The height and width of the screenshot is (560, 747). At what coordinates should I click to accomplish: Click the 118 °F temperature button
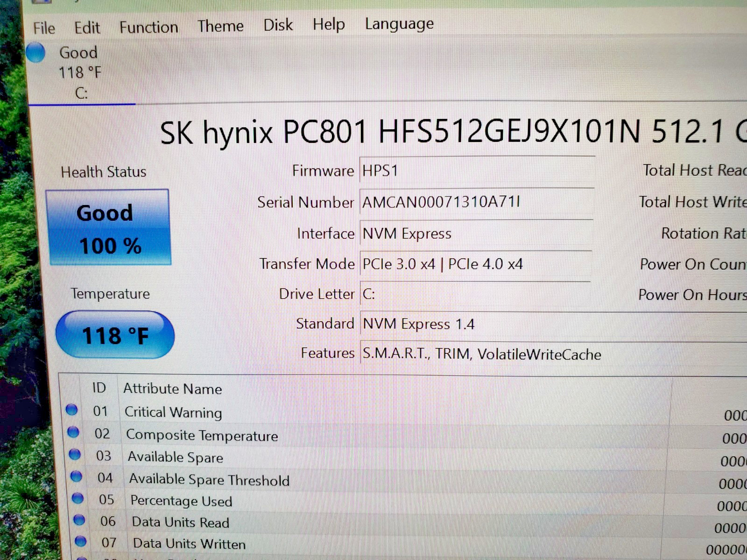[115, 335]
